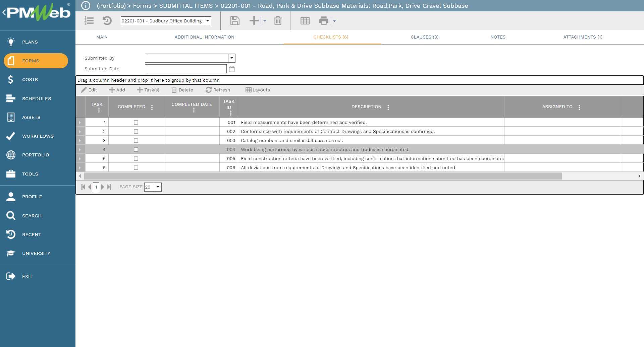View record history with the clock icon
The width and height of the screenshot is (644, 347).
point(107,21)
